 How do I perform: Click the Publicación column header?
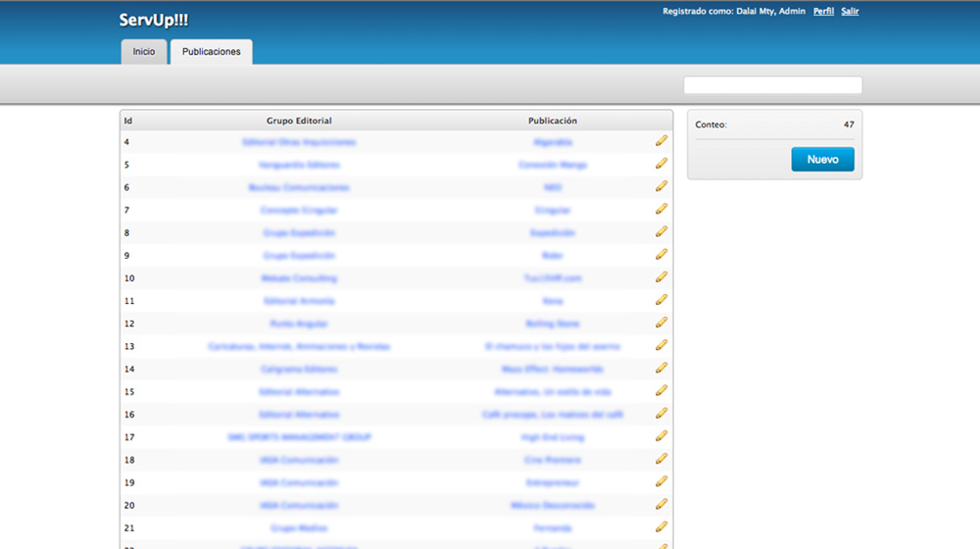tap(553, 121)
